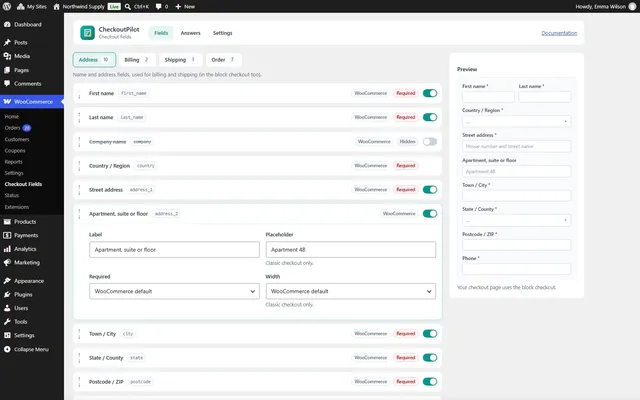This screenshot has height=400, width=640.
Task: Click the Analytics bar chart icon
Action: point(7,249)
